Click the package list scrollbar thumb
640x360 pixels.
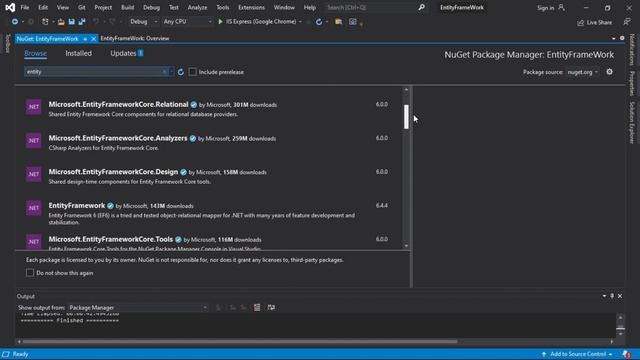coord(406,117)
